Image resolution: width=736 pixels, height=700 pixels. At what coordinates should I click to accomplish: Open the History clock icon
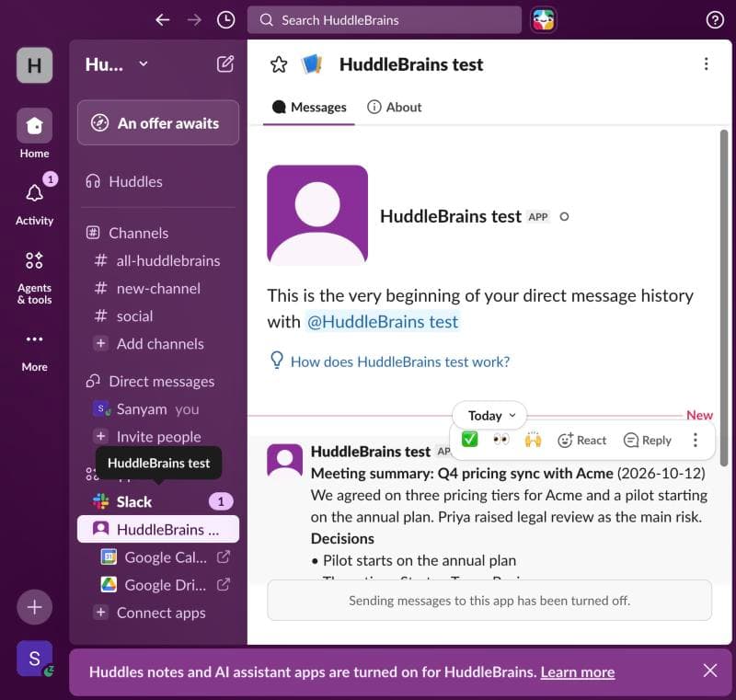(x=225, y=20)
